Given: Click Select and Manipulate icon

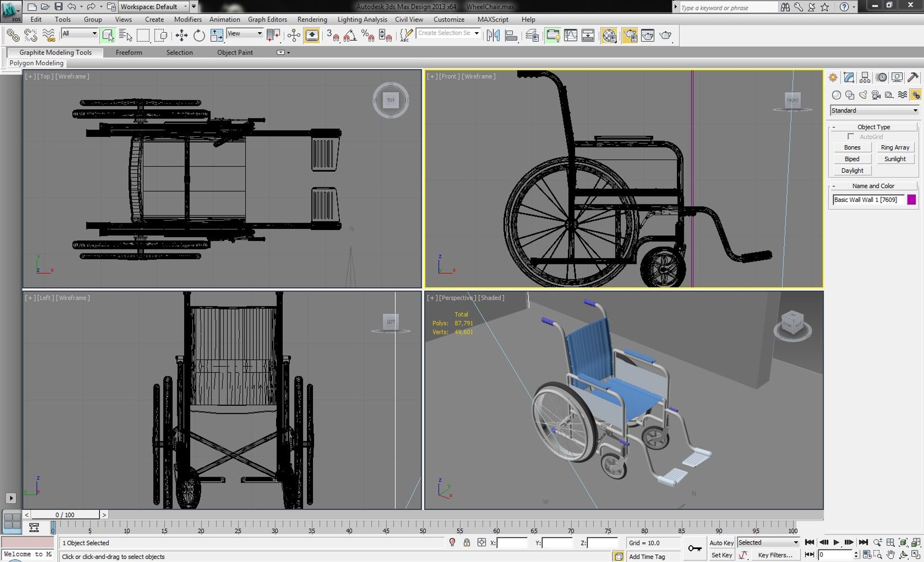Looking at the screenshot, I should 294,35.
